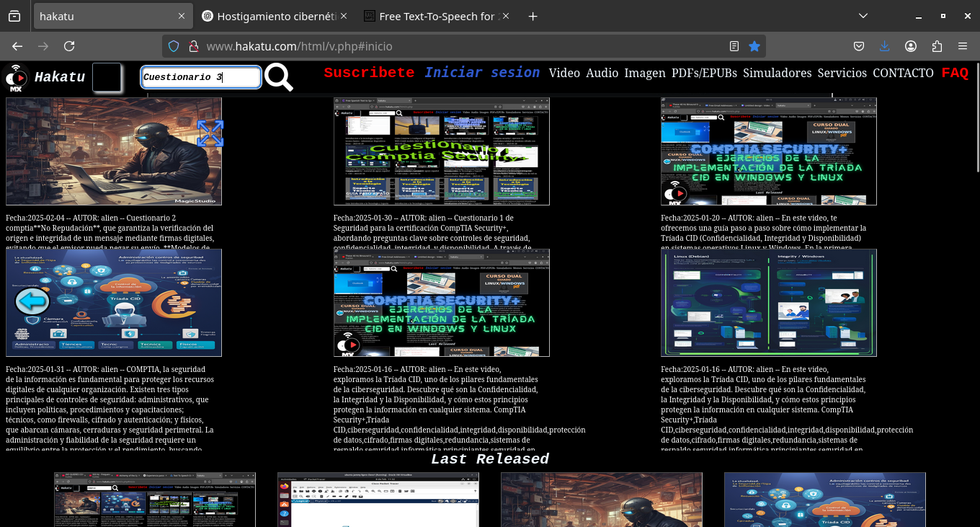Bookmark this page with the star icon
The height and width of the screenshot is (527, 980).
[x=754, y=46]
